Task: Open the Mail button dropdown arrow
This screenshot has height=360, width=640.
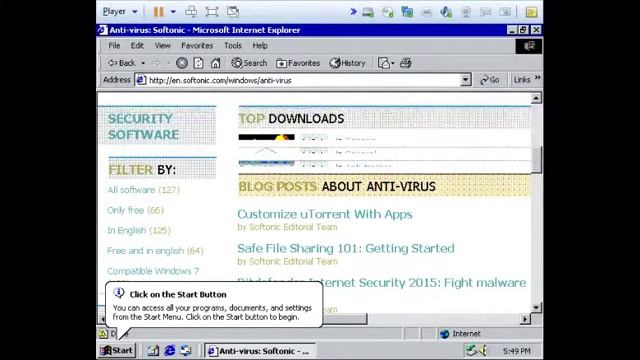Action: (393, 63)
